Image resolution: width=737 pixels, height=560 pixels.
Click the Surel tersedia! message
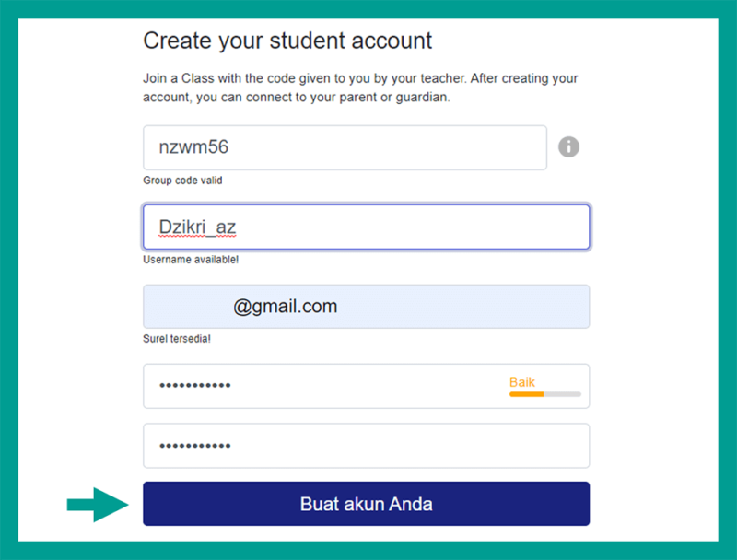point(177,339)
